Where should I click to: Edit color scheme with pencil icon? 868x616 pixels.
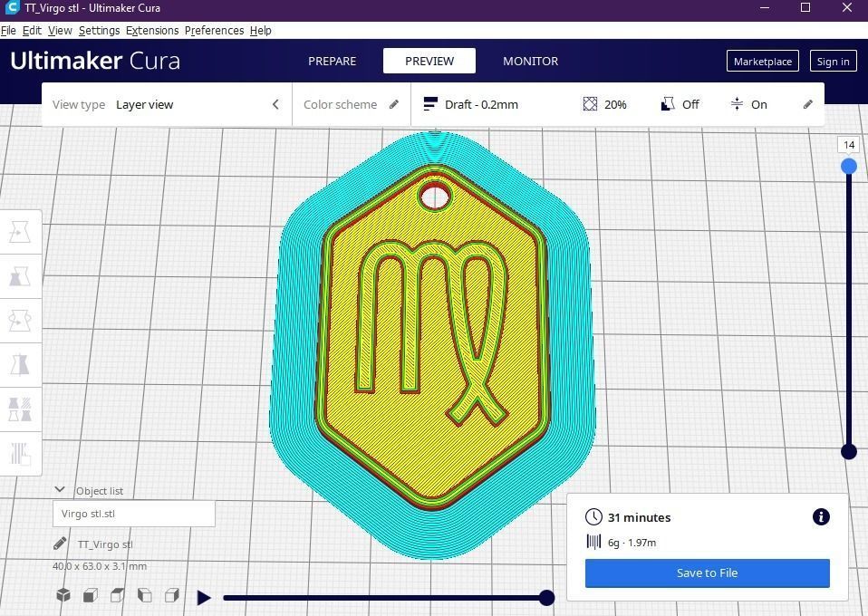(394, 104)
